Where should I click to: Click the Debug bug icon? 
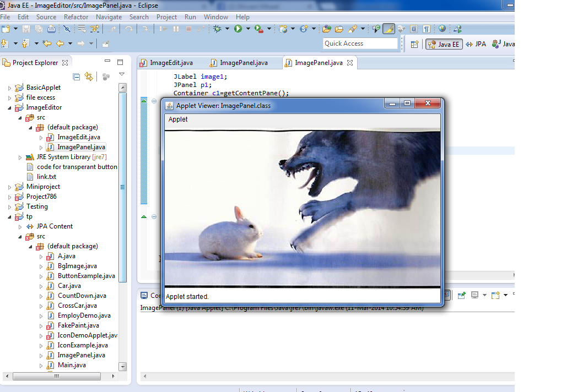coord(217,29)
